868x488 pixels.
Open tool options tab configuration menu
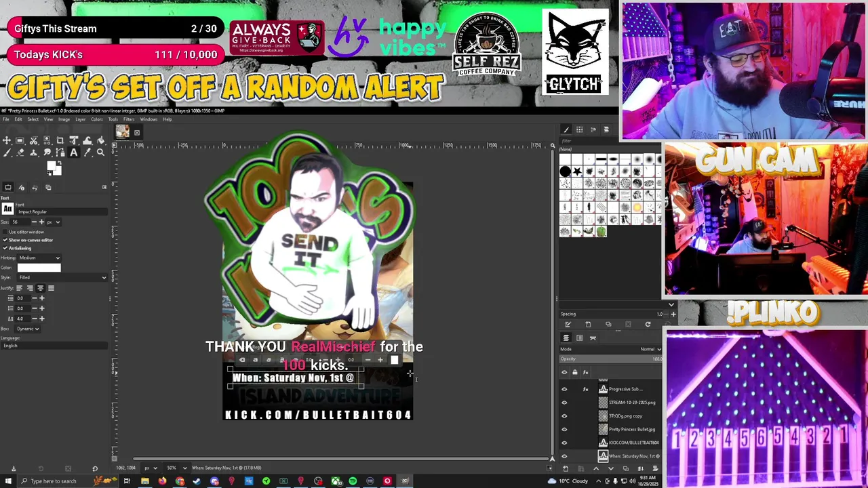click(104, 187)
